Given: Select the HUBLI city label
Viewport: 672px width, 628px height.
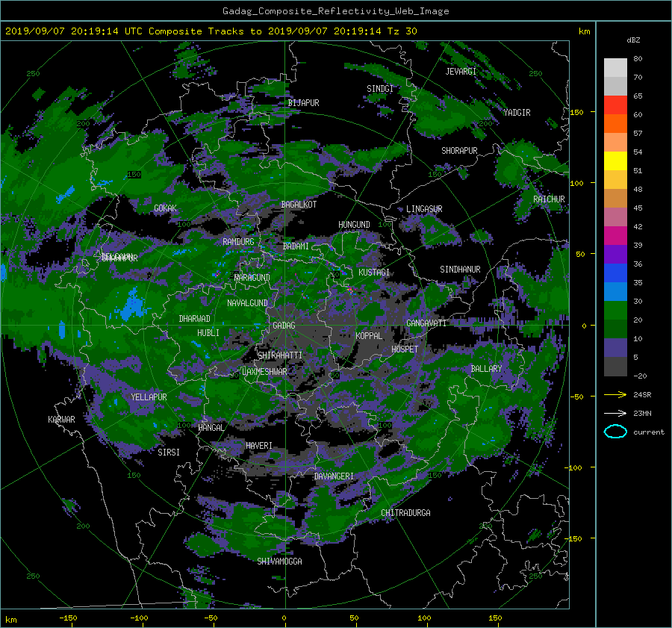Looking at the screenshot, I should 208,333.
